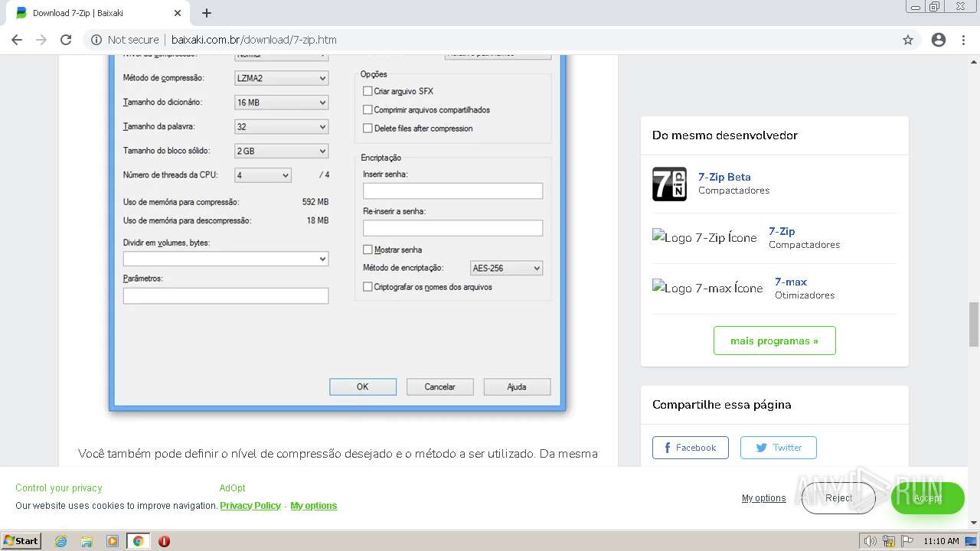Enable Delete files after compression

[367, 128]
